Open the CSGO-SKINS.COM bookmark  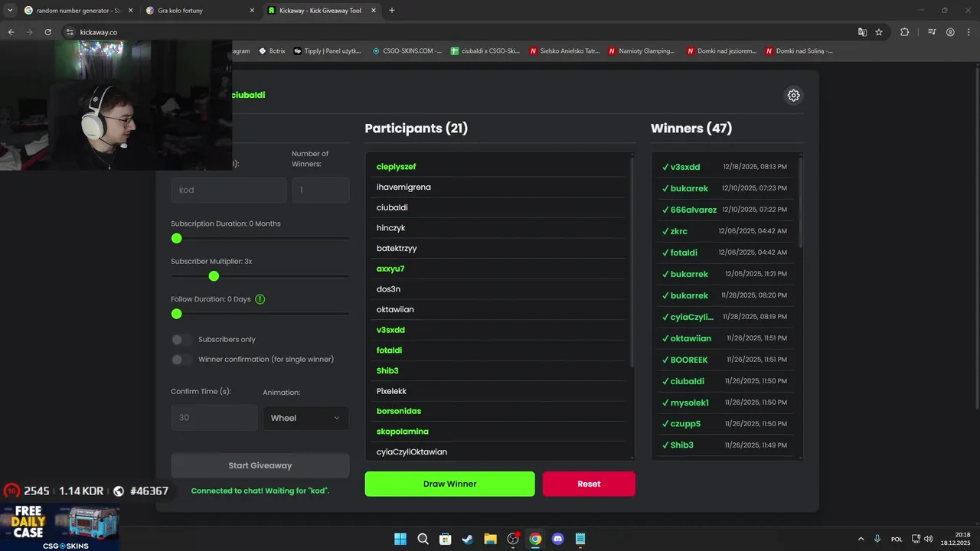coord(407,51)
